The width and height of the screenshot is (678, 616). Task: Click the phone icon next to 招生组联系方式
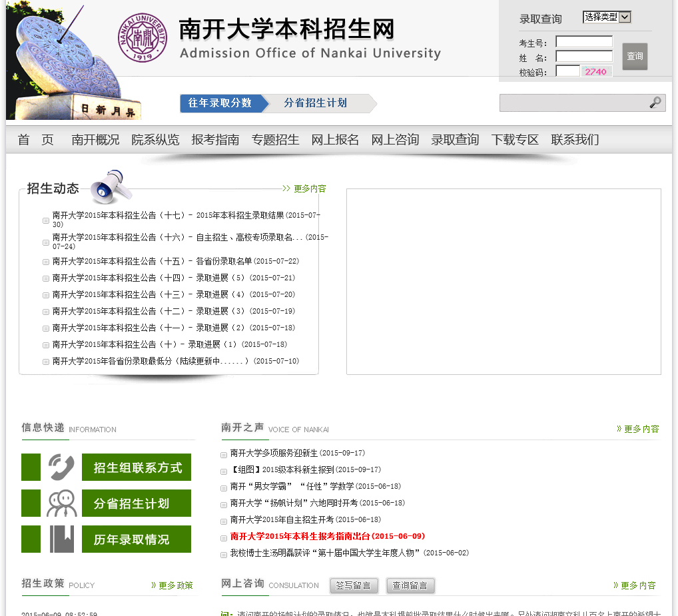[61, 467]
